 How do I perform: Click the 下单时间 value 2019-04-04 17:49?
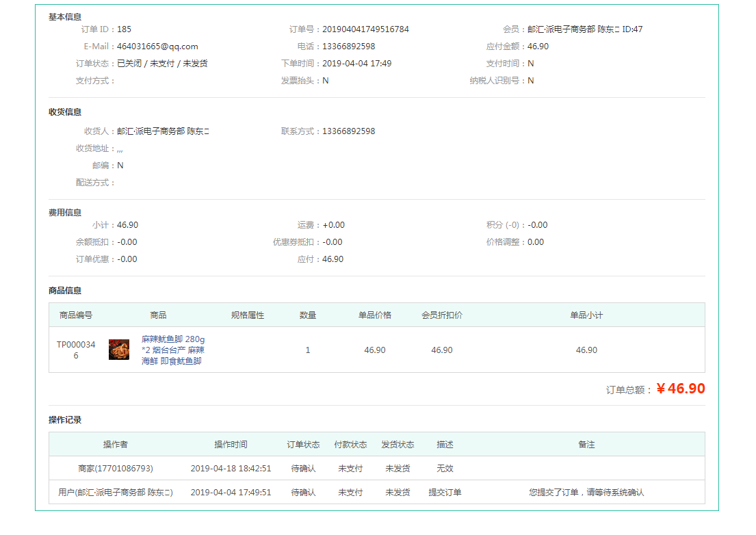(356, 64)
